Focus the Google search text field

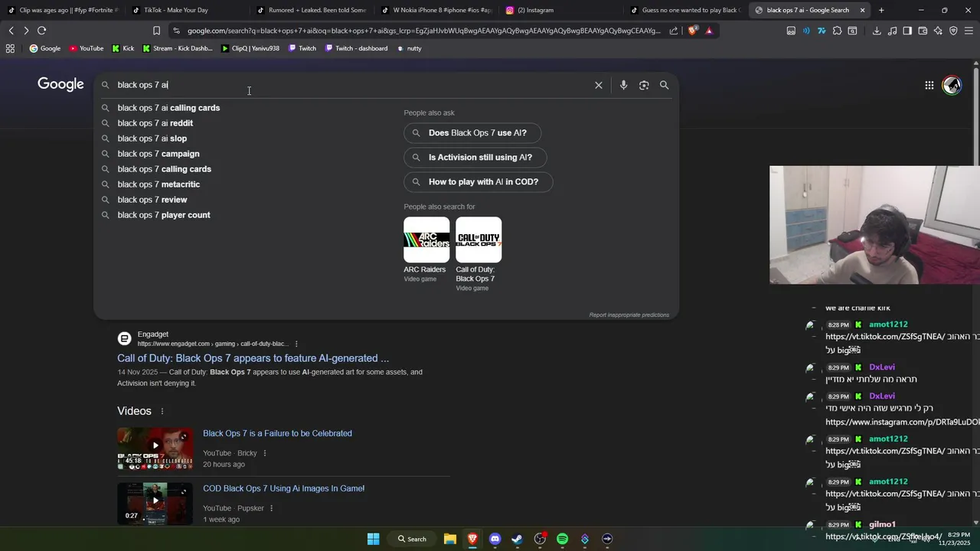pos(352,85)
